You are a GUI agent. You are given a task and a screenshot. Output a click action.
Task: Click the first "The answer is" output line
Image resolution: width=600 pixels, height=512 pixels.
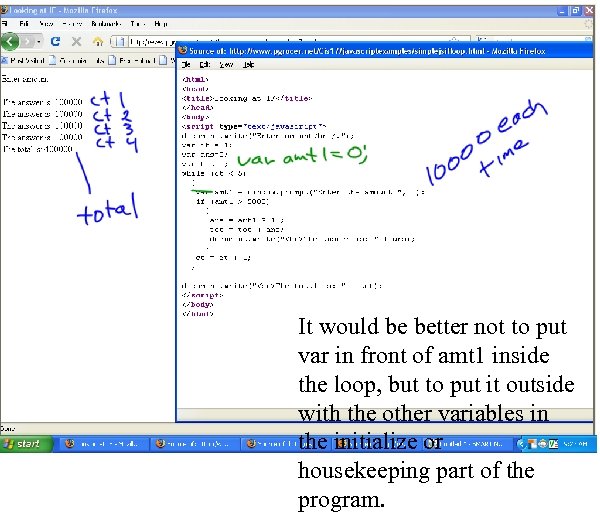[42, 102]
